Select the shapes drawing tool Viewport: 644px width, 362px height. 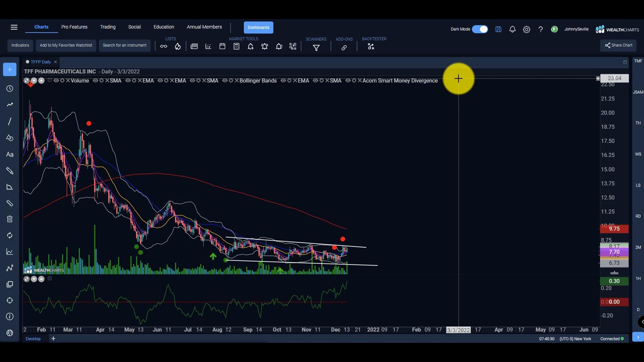pyautogui.click(x=10, y=138)
